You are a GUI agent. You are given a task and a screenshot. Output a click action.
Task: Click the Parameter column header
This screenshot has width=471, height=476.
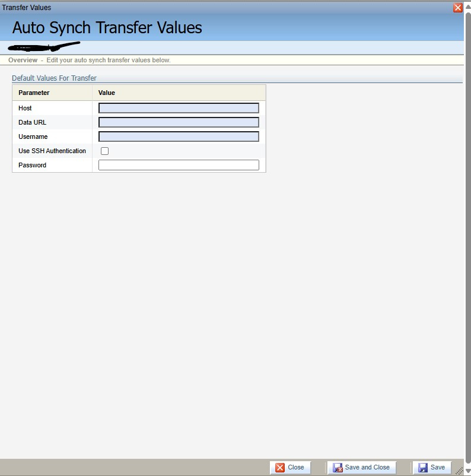[x=34, y=93]
